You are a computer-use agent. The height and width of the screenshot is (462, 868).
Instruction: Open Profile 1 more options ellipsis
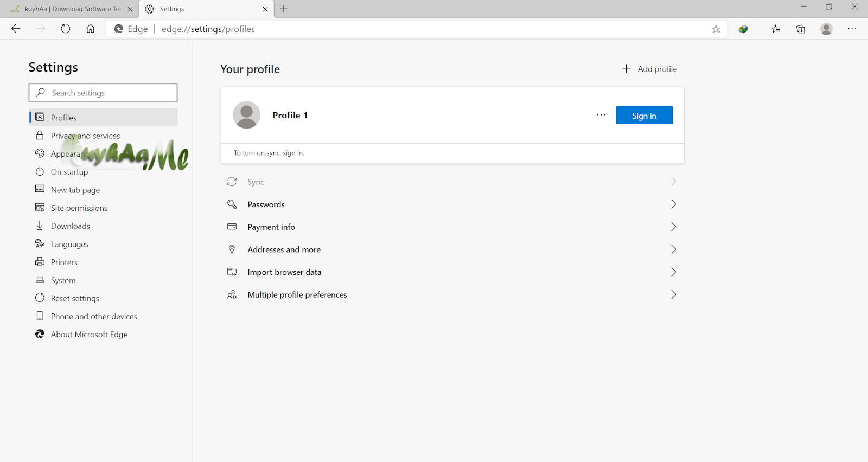pyautogui.click(x=601, y=115)
